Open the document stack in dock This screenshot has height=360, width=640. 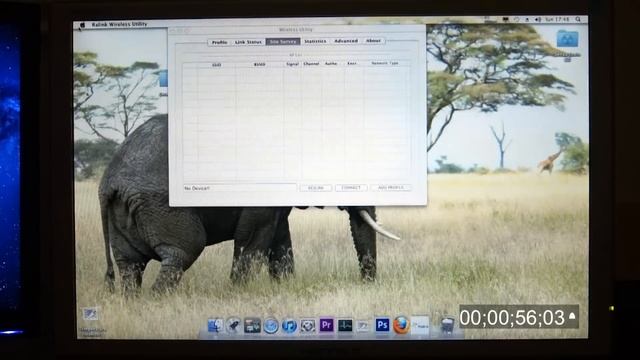pyautogui.click(x=420, y=325)
